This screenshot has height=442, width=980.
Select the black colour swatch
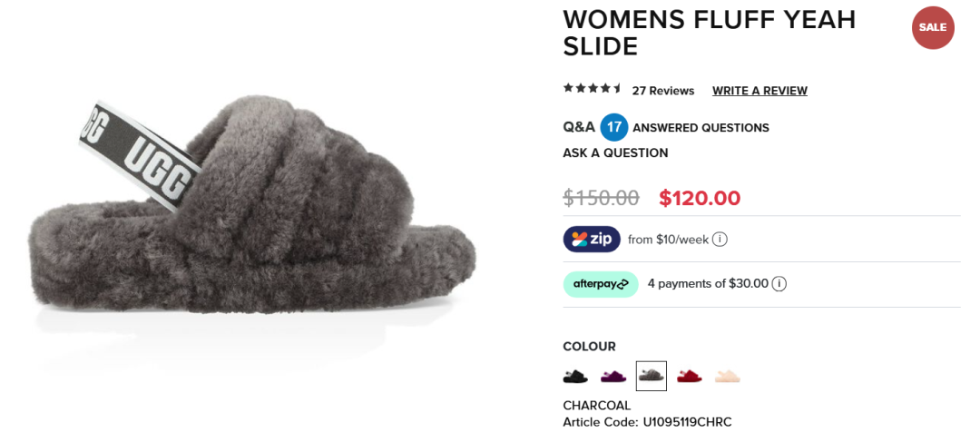tap(575, 377)
